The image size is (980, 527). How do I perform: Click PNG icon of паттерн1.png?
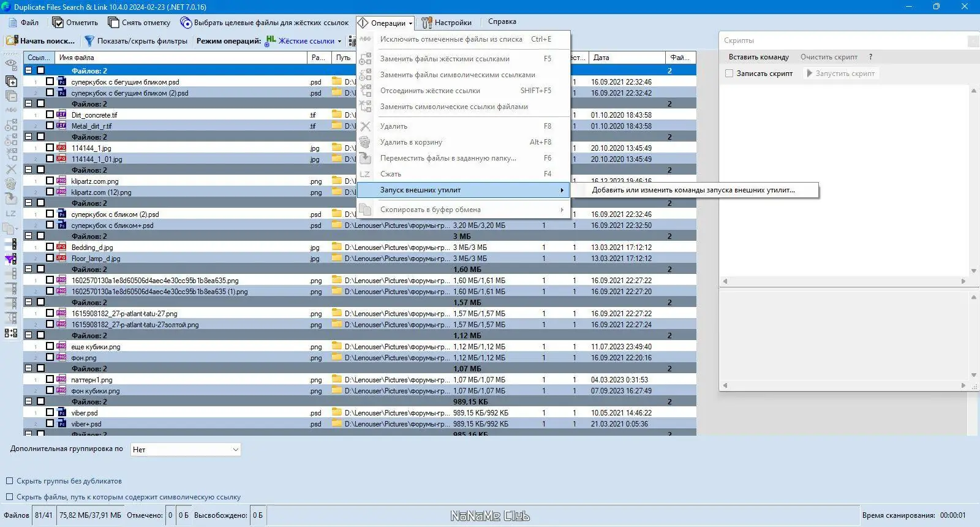[x=61, y=379]
